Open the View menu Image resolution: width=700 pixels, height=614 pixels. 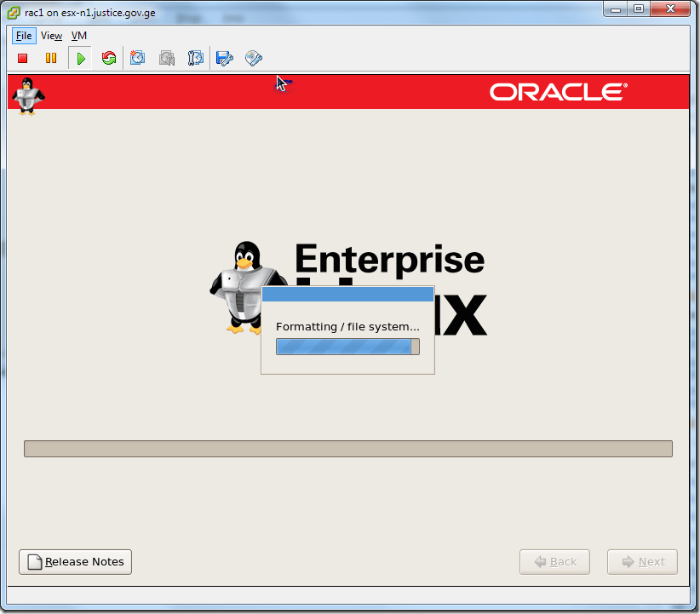(x=51, y=36)
